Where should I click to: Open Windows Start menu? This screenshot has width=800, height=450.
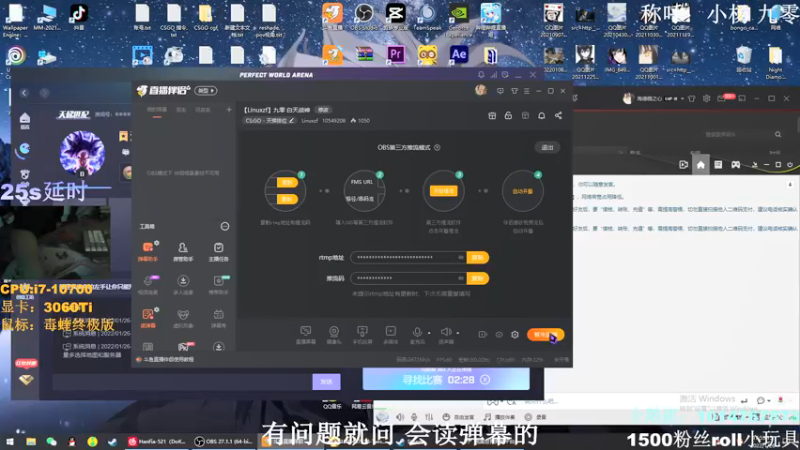9,441
